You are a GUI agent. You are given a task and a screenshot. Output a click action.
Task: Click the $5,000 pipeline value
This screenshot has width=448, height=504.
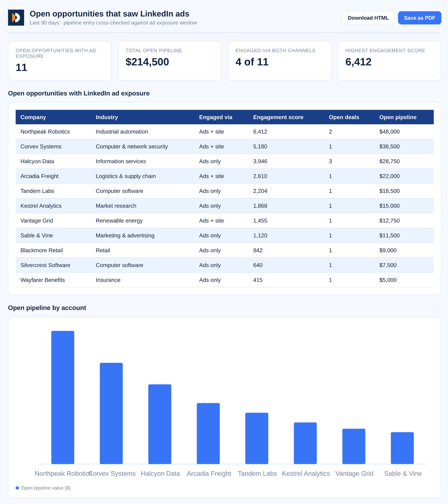coord(388,280)
